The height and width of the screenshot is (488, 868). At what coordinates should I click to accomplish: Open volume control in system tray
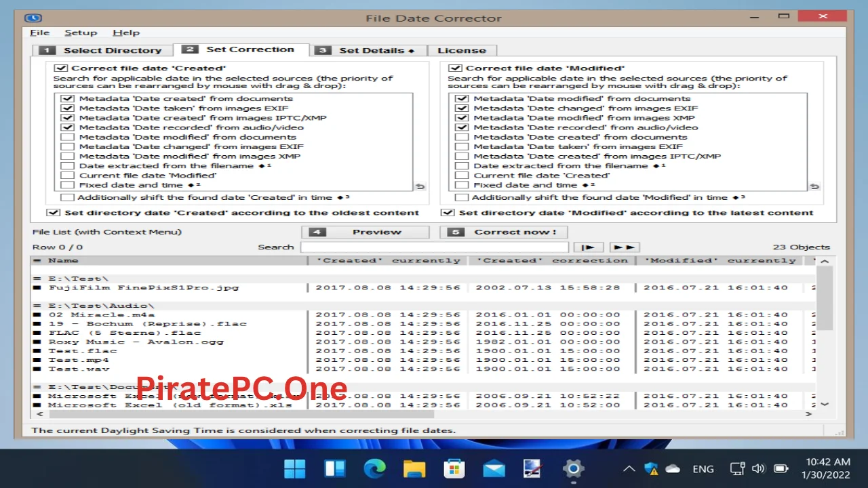[759, 468]
